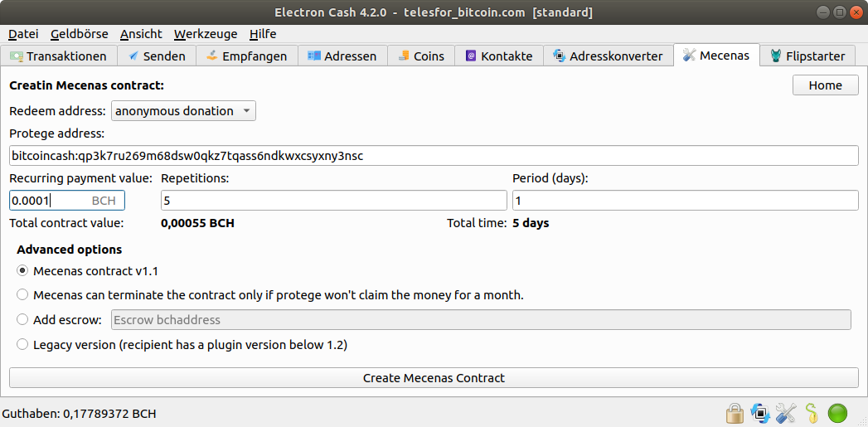
Task: Select the Legacy version option
Action: 22,344
